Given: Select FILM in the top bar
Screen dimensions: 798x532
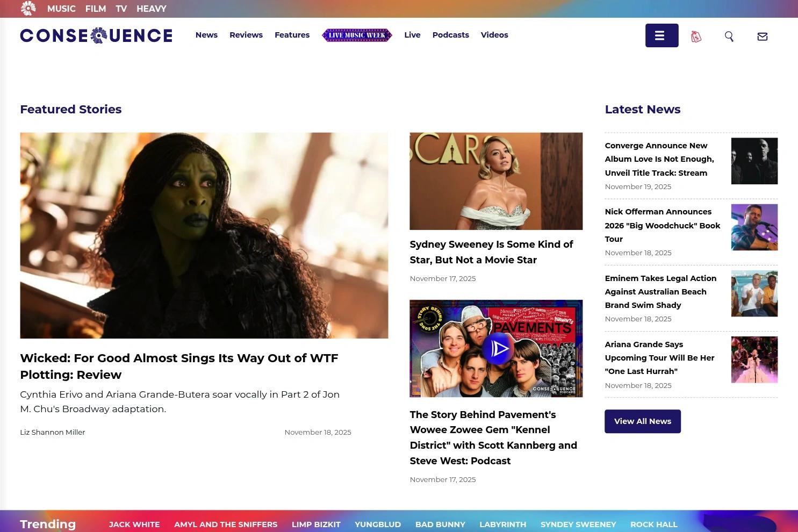Looking at the screenshot, I should [x=96, y=9].
